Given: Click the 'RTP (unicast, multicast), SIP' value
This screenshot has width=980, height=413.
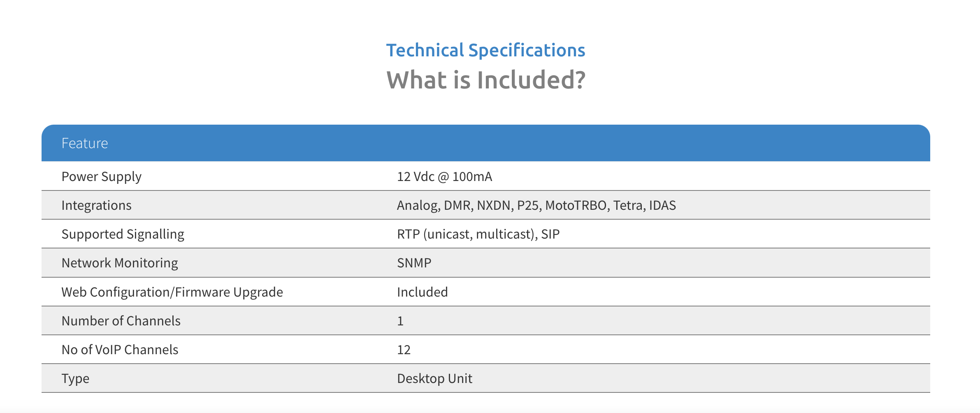Looking at the screenshot, I should tap(478, 234).
